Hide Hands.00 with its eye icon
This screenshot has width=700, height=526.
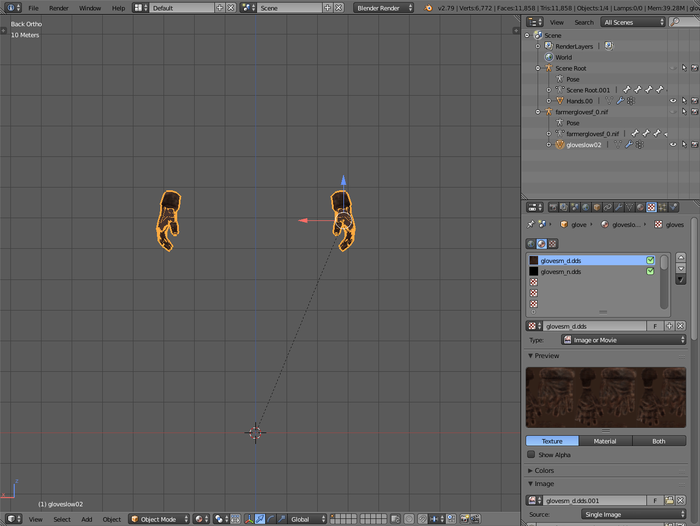pyautogui.click(x=672, y=101)
